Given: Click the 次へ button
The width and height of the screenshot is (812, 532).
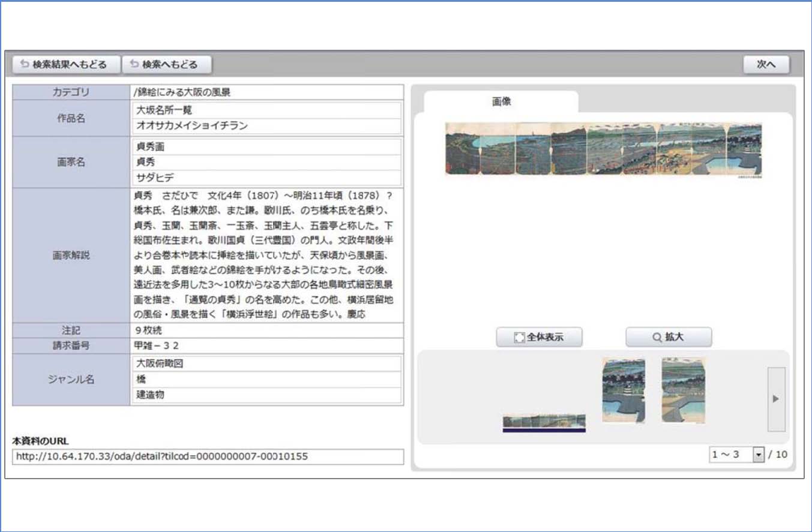Looking at the screenshot, I should [x=766, y=64].
